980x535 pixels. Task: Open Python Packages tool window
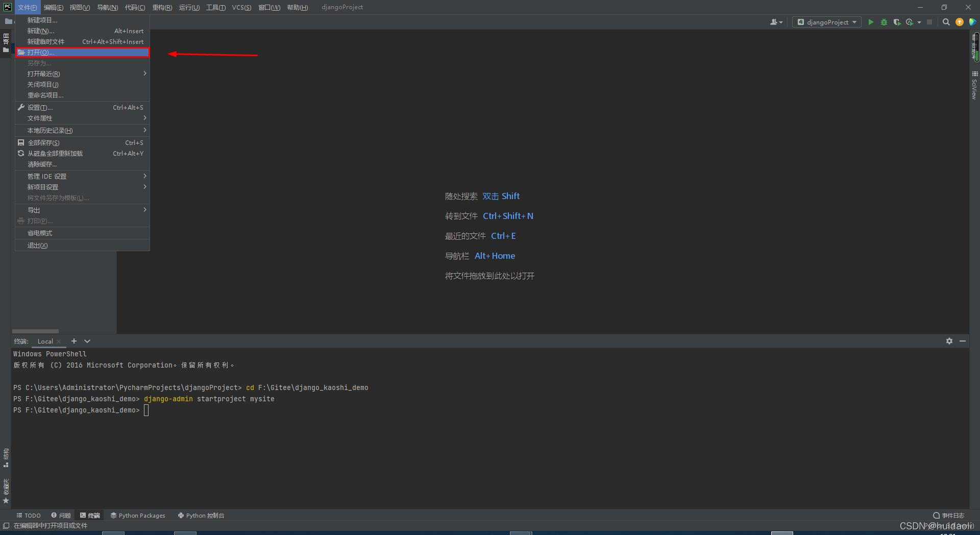pyautogui.click(x=138, y=516)
